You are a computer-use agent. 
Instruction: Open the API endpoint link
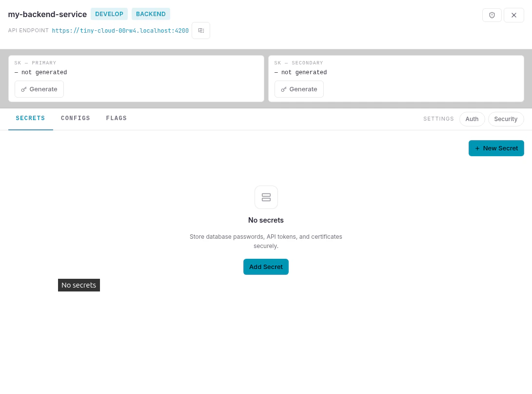120,31
